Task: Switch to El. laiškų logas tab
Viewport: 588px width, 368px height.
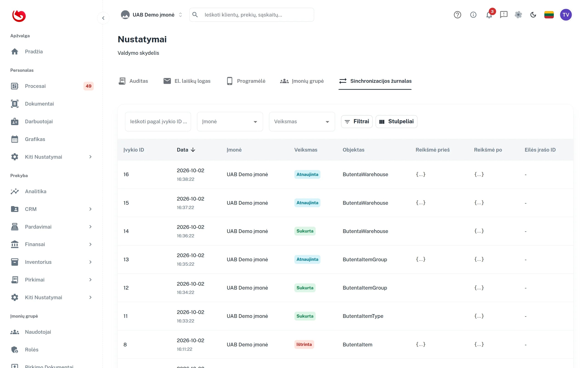Action: 187,81
